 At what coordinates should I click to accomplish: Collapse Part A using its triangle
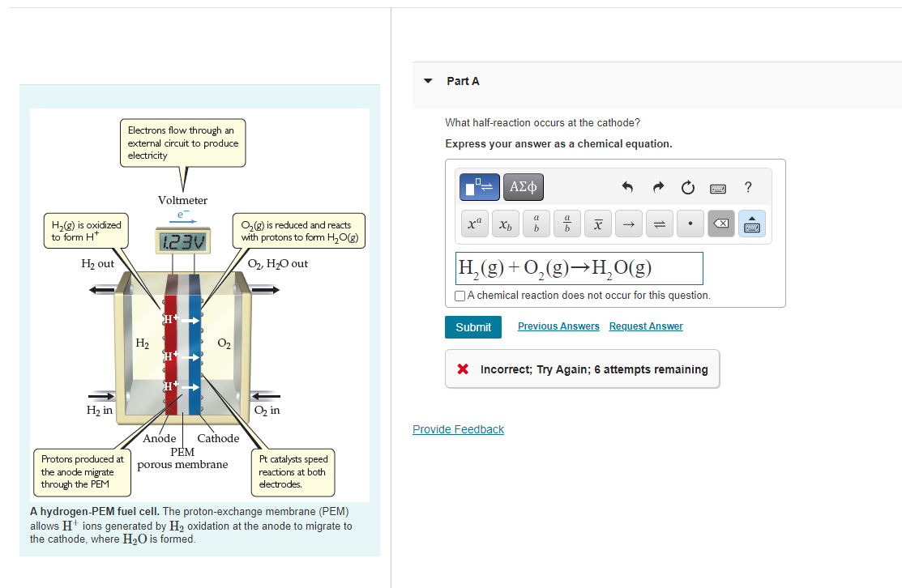(x=427, y=81)
